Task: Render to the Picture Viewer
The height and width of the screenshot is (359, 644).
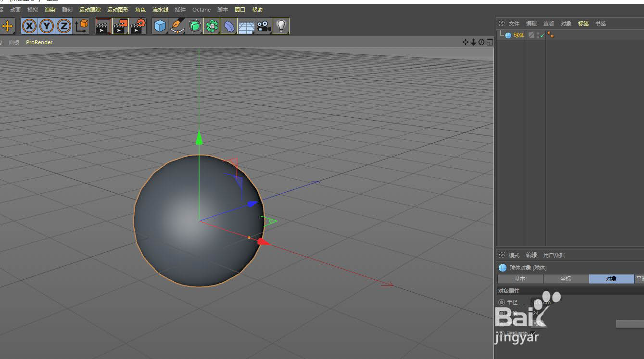Action: (x=120, y=26)
